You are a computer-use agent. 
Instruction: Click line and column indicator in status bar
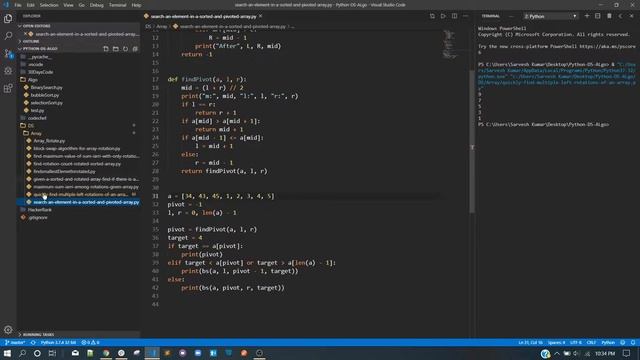coord(530,342)
